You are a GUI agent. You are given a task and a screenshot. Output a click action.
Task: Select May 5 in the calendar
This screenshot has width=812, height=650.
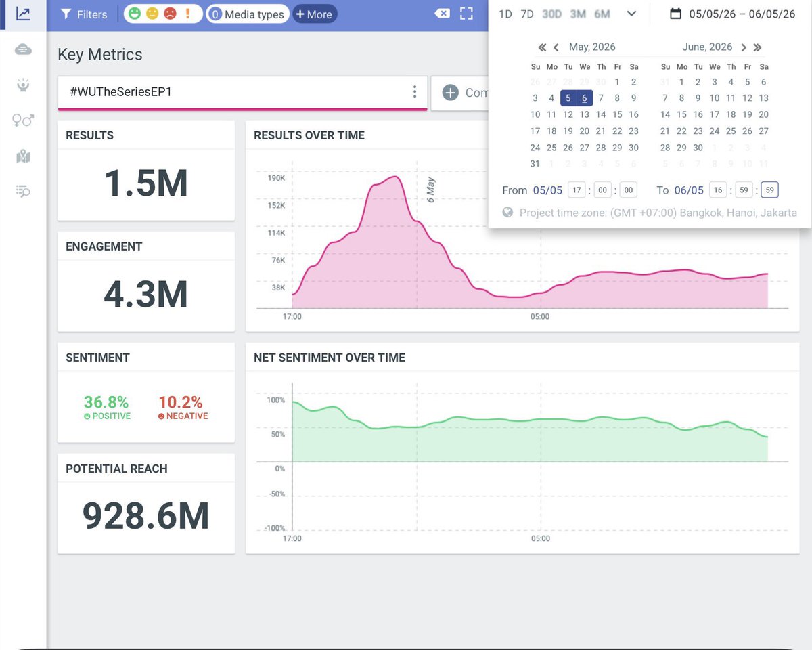pos(568,98)
